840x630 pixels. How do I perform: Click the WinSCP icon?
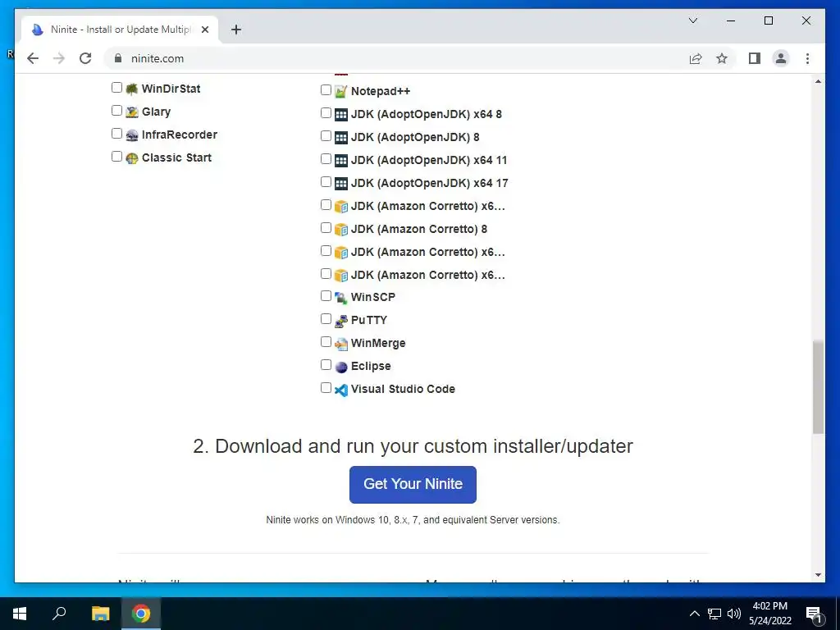340,298
